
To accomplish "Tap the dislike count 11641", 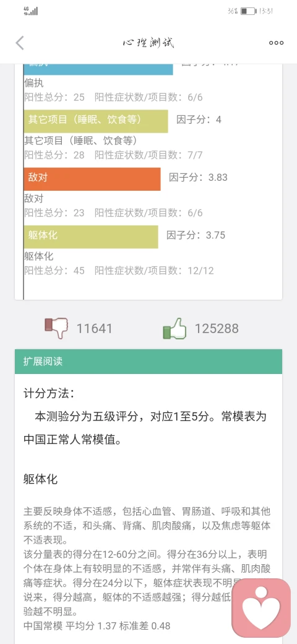I will (x=94, y=329).
